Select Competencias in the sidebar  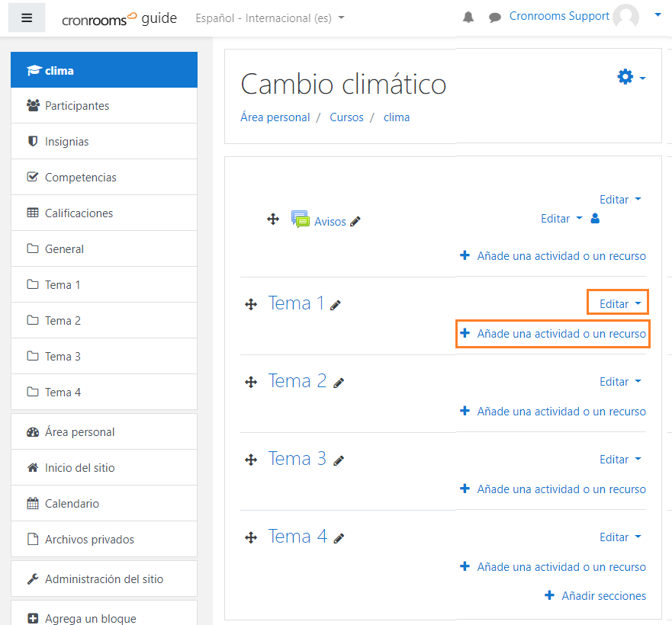104,177
